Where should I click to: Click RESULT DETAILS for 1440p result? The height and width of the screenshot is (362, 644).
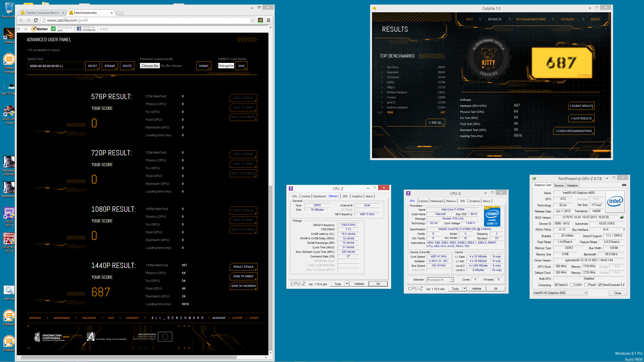click(244, 267)
